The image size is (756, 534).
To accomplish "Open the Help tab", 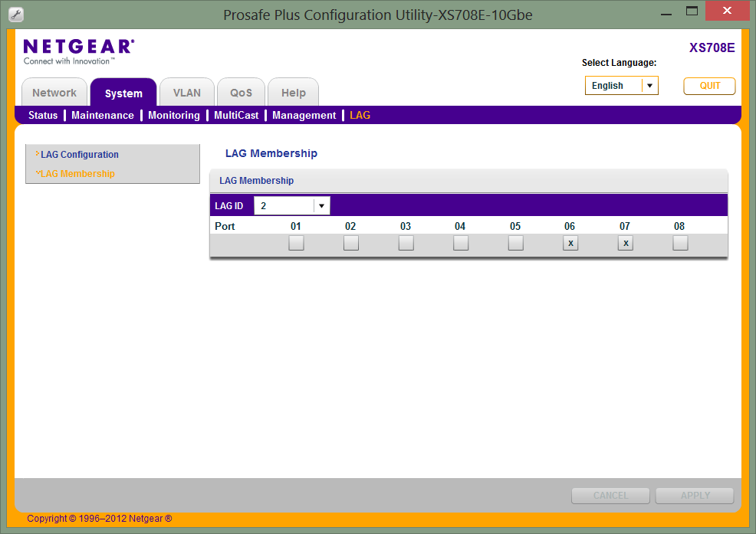I will click(x=293, y=92).
